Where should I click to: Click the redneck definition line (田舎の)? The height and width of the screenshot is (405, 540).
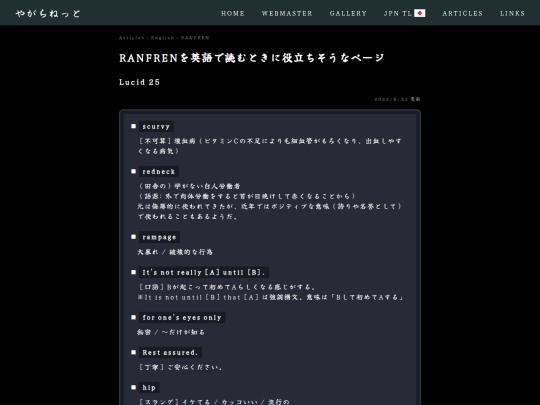189,186
